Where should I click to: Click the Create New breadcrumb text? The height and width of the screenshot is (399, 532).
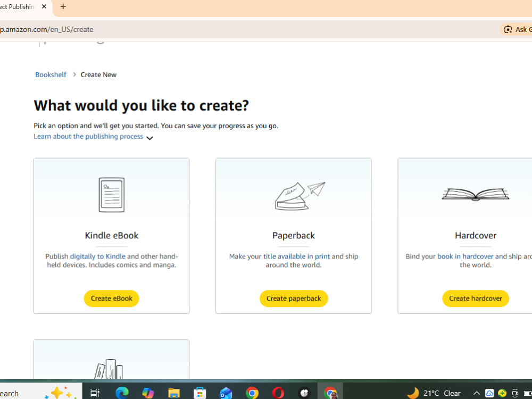[98, 74]
